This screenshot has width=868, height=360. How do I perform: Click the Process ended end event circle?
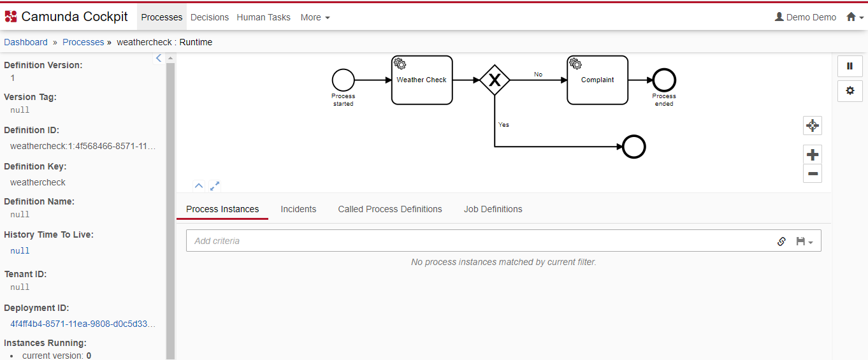click(664, 80)
